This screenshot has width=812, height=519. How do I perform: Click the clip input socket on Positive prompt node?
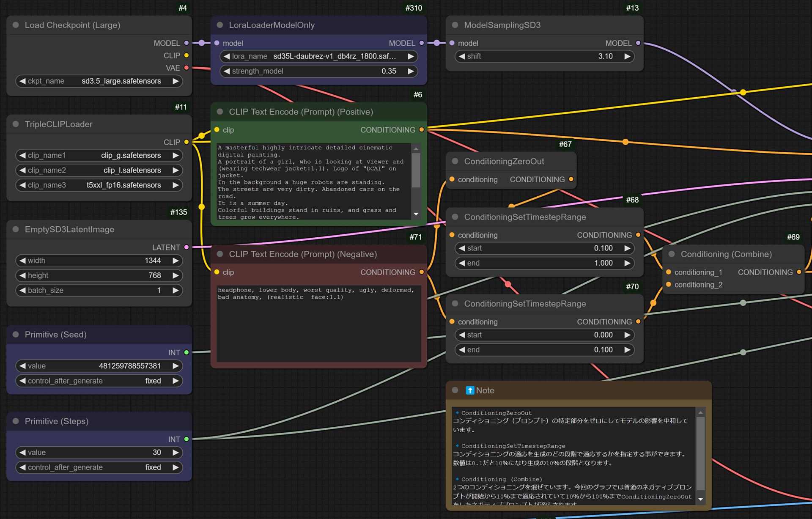coord(217,130)
